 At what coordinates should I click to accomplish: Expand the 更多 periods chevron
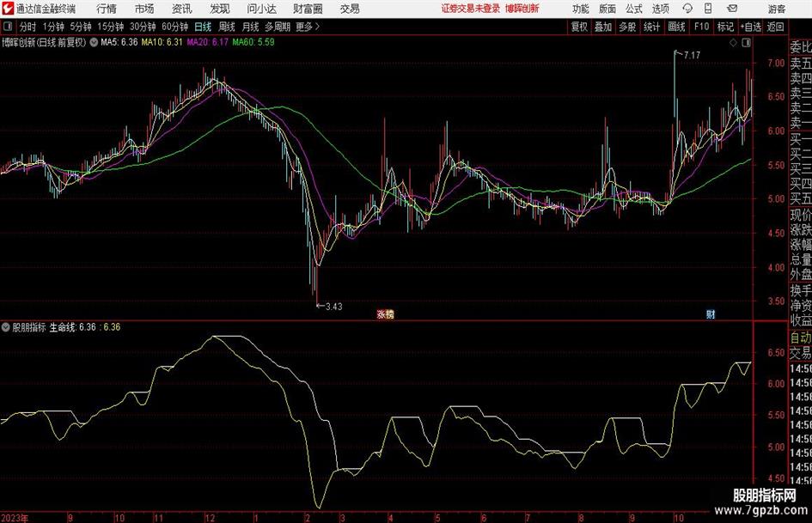coord(317,27)
